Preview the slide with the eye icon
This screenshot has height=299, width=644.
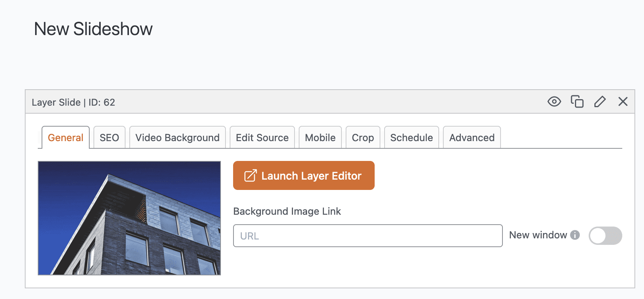pos(554,101)
